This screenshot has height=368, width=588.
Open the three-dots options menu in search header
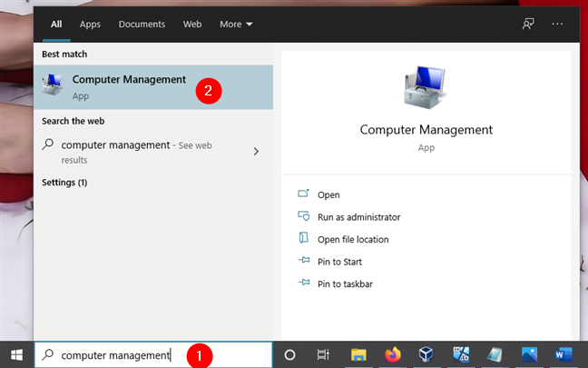(557, 24)
